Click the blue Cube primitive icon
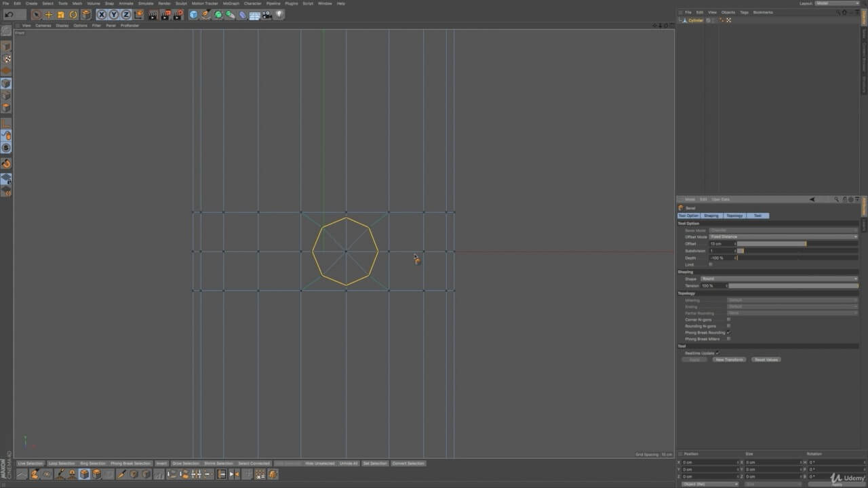This screenshot has width=868, height=488. point(194,14)
